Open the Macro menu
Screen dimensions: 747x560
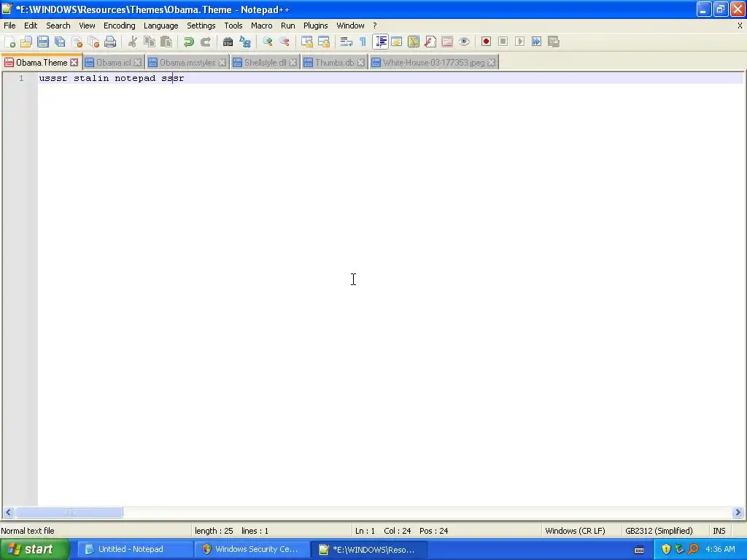point(262,26)
